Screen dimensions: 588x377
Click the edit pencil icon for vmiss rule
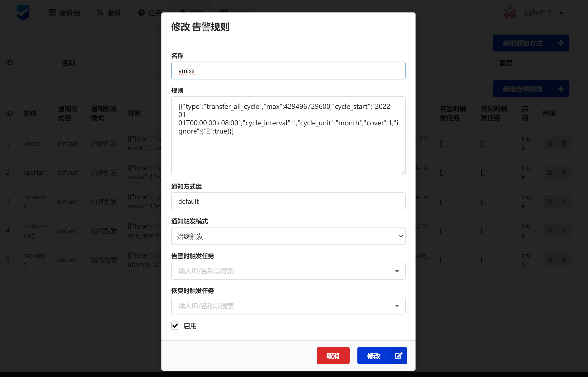click(x=550, y=143)
